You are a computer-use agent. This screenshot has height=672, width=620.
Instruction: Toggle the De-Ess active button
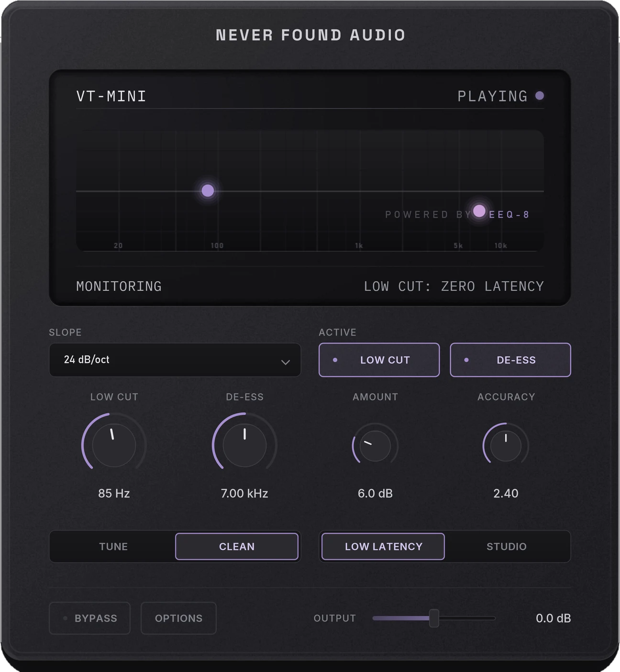click(510, 360)
